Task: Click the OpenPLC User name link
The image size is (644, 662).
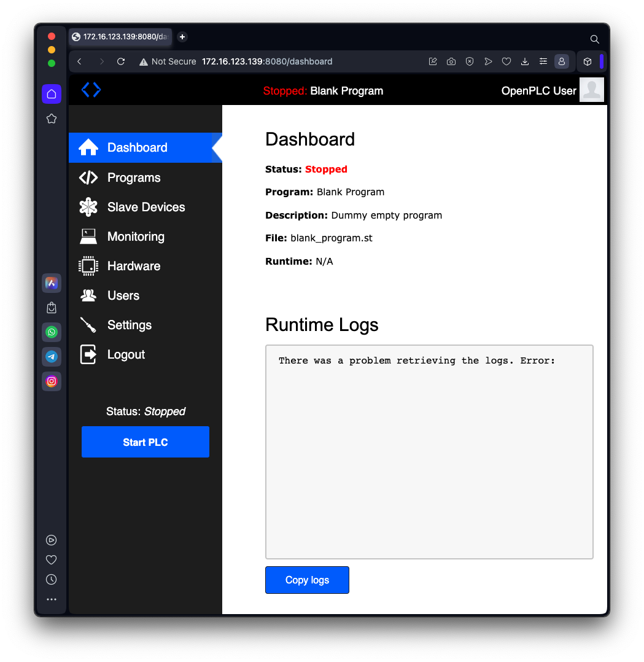Action: [538, 91]
